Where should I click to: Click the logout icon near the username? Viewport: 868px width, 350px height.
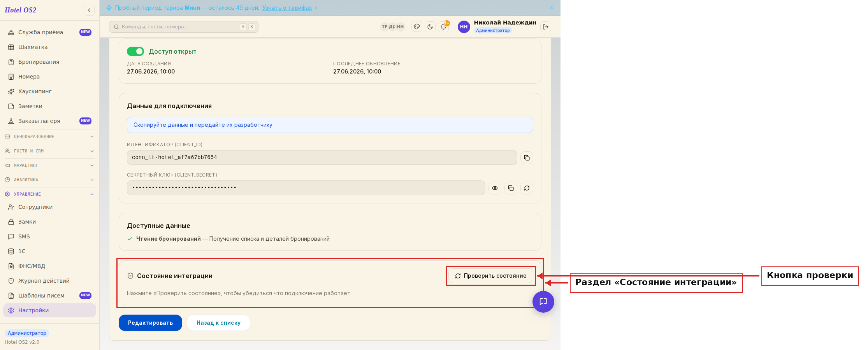tap(546, 27)
